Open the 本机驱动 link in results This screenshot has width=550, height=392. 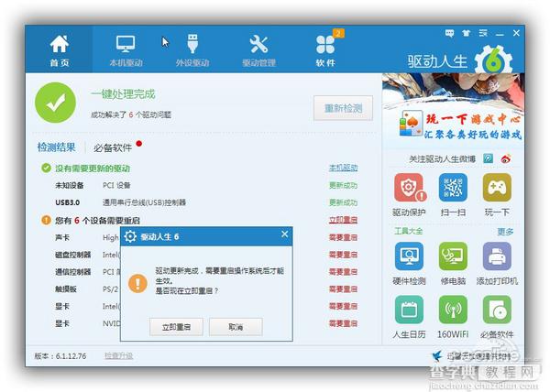(343, 168)
